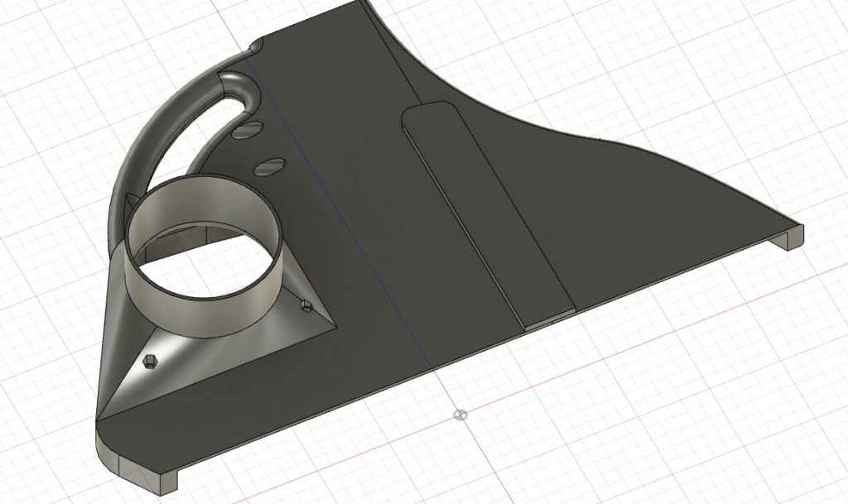
Task: Select the origin point marker on the grid
Action: click(460, 415)
